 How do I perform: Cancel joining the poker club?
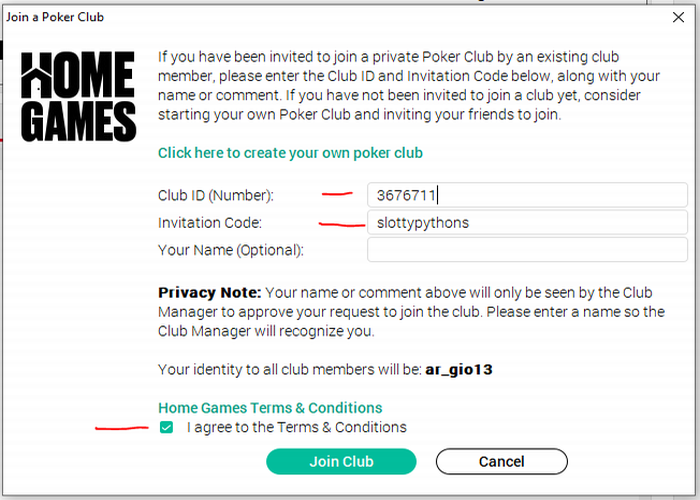point(501,461)
